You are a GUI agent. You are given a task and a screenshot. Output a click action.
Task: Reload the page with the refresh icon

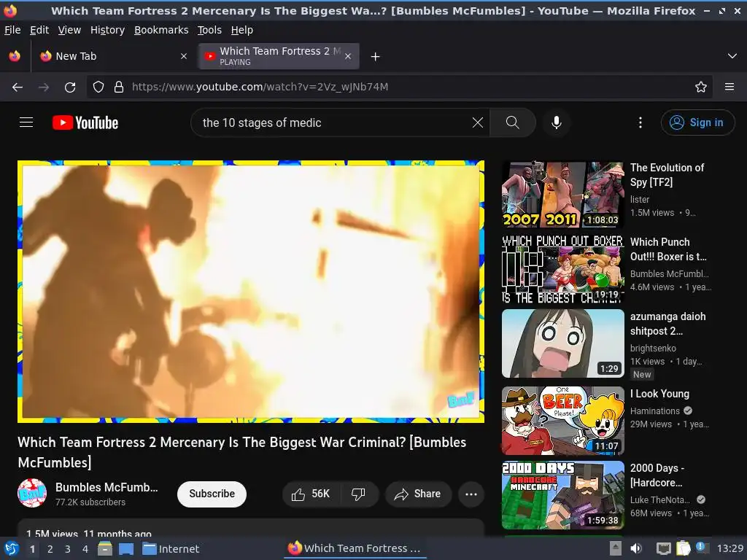pyautogui.click(x=70, y=87)
